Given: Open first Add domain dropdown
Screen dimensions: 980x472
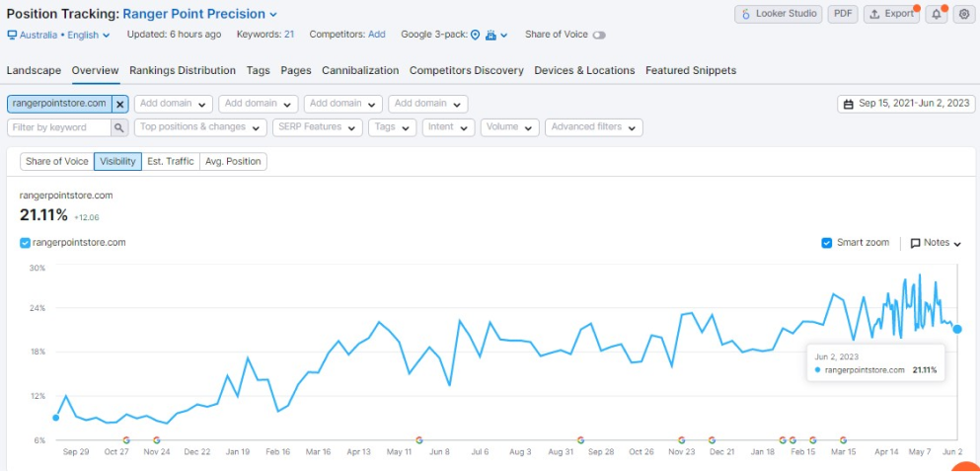Looking at the screenshot, I should 173,104.
